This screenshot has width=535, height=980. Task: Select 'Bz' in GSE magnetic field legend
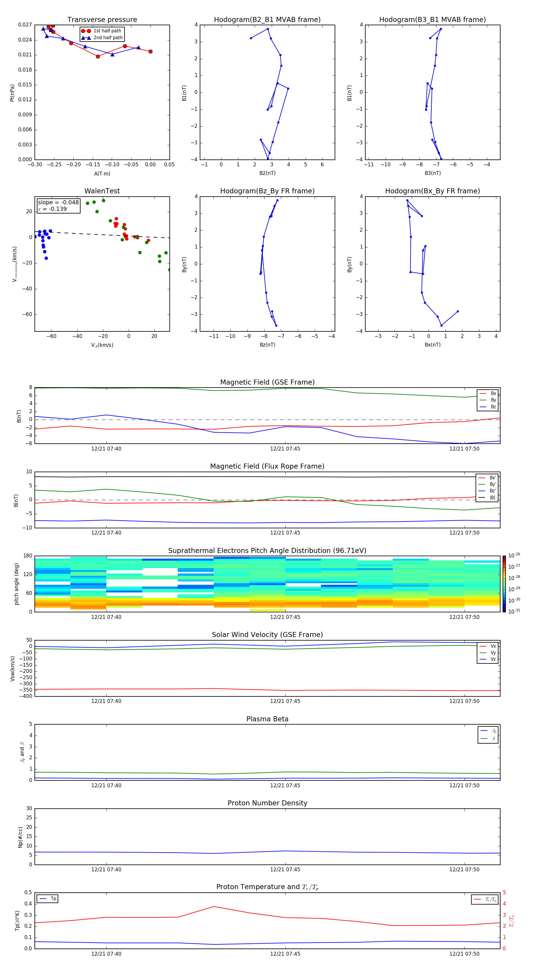[488, 407]
